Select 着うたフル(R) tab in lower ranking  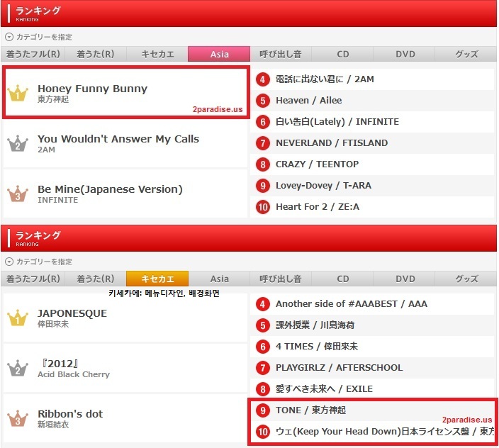33,279
